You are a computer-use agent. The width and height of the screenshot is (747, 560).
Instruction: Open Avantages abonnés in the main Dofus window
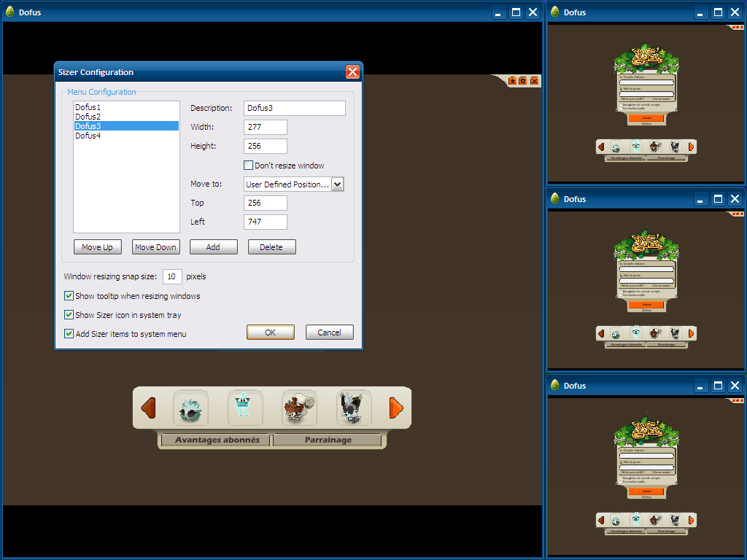(217, 440)
